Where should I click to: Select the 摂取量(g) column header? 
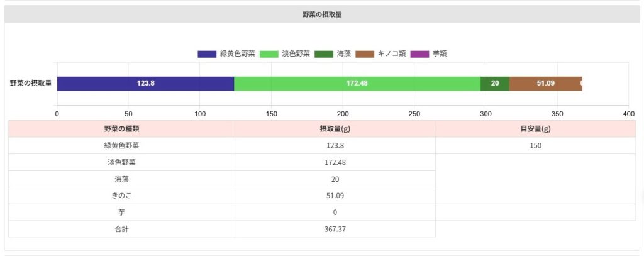point(335,129)
